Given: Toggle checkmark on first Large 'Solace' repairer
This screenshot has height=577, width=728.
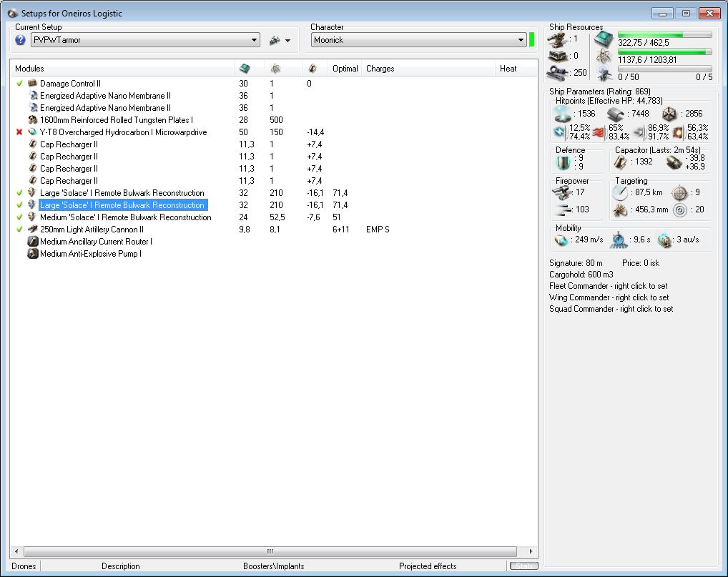Looking at the screenshot, I should pyautogui.click(x=19, y=192).
